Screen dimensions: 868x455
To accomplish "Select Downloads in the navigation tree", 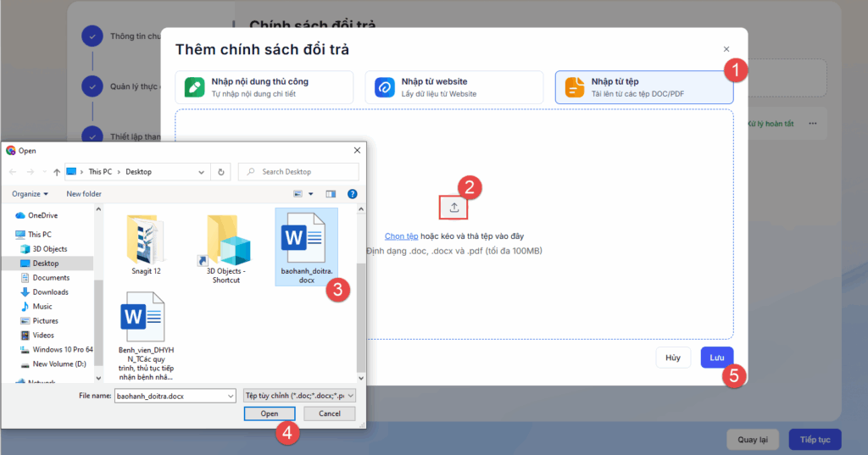I will (x=50, y=292).
